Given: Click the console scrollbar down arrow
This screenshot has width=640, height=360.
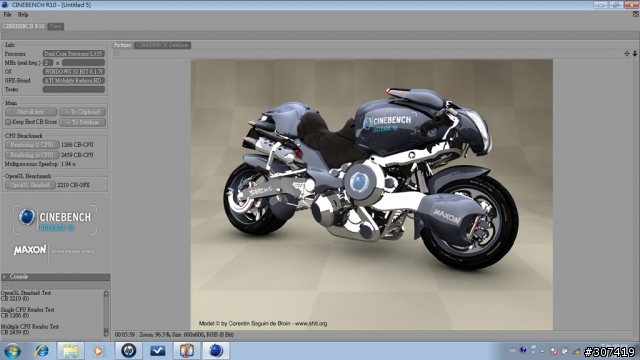Looking at the screenshot, I should coord(106,333).
